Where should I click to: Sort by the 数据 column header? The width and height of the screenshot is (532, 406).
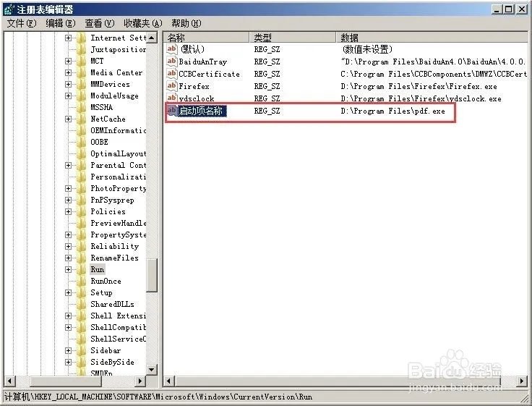tap(432, 37)
